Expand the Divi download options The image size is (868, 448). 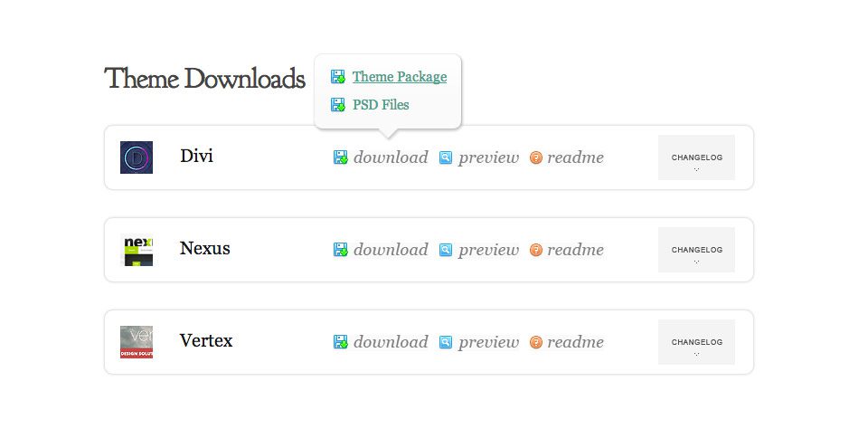pyautogui.click(x=391, y=157)
